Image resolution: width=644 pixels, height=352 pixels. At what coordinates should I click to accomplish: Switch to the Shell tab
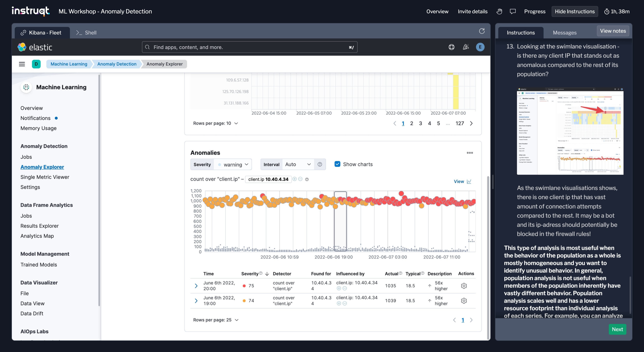86,33
